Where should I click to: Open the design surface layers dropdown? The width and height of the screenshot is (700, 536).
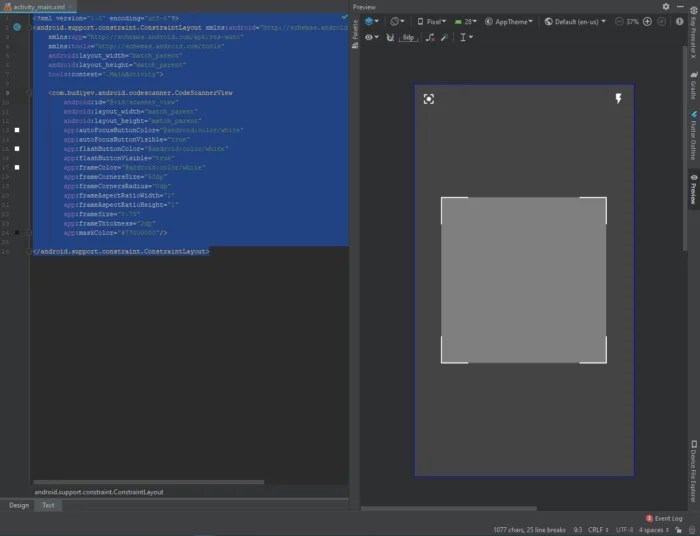click(371, 21)
